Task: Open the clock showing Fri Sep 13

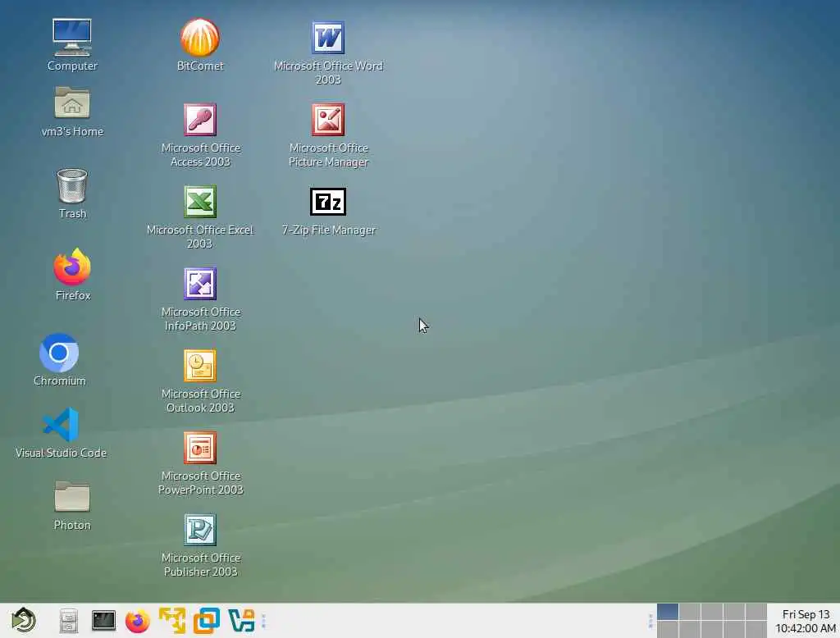Action: 805,621
